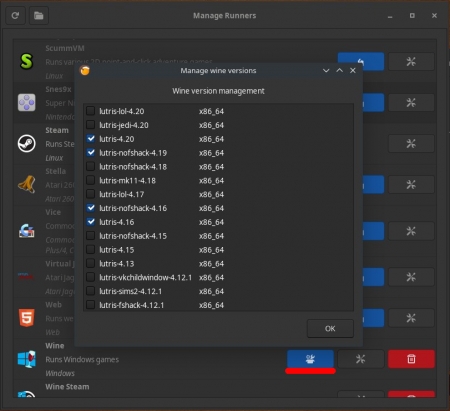Click the Steam runner logo
450x411 pixels.
pyautogui.click(x=26, y=144)
